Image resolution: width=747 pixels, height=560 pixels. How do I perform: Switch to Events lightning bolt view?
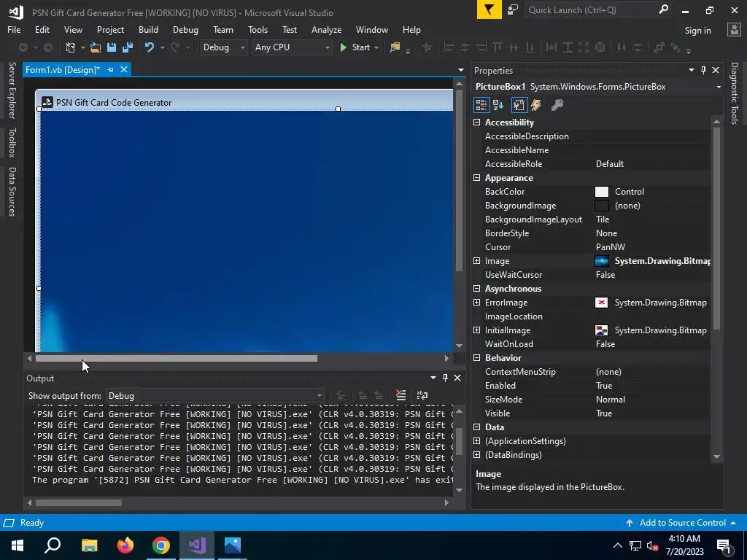point(536,105)
